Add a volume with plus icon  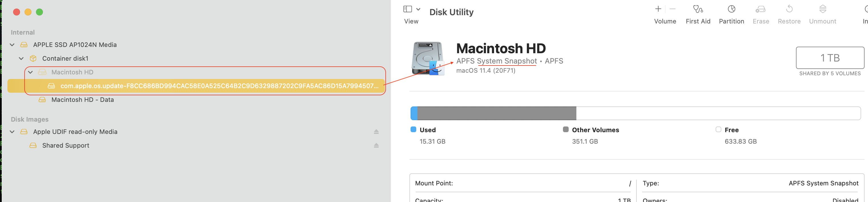point(658,9)
